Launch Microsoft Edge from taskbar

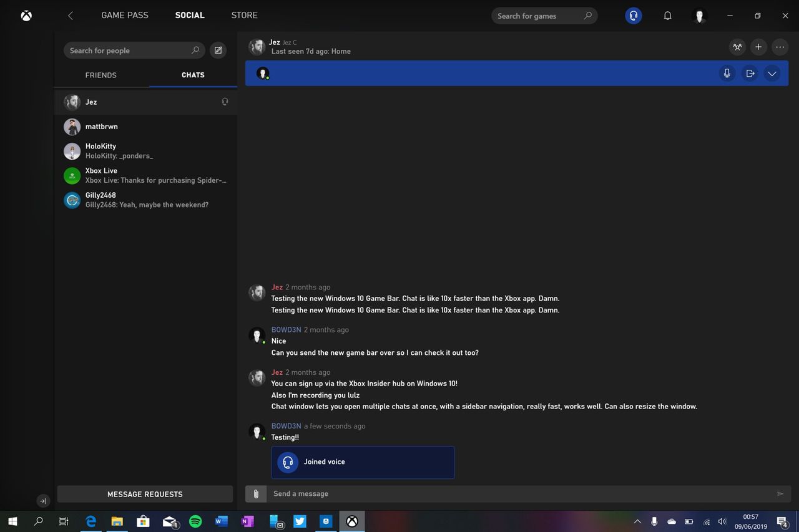91,521
